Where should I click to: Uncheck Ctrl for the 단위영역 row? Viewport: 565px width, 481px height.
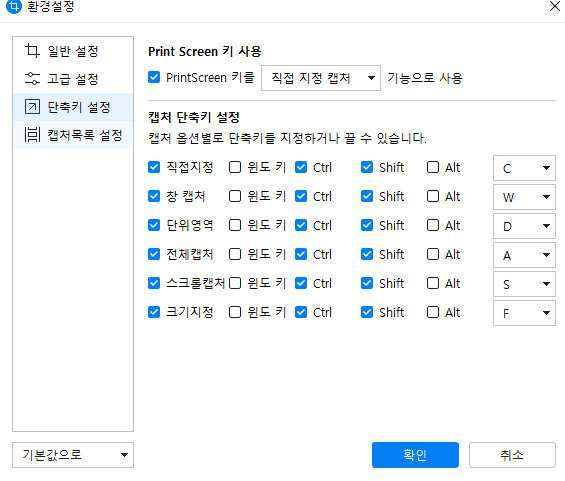[301, 225]
